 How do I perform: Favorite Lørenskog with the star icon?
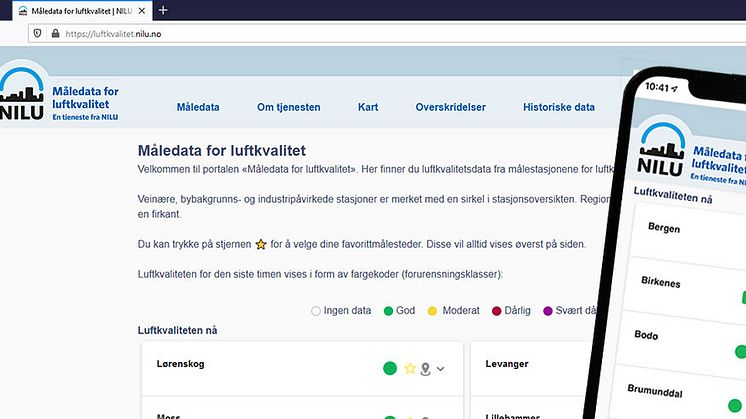[410, 369]
